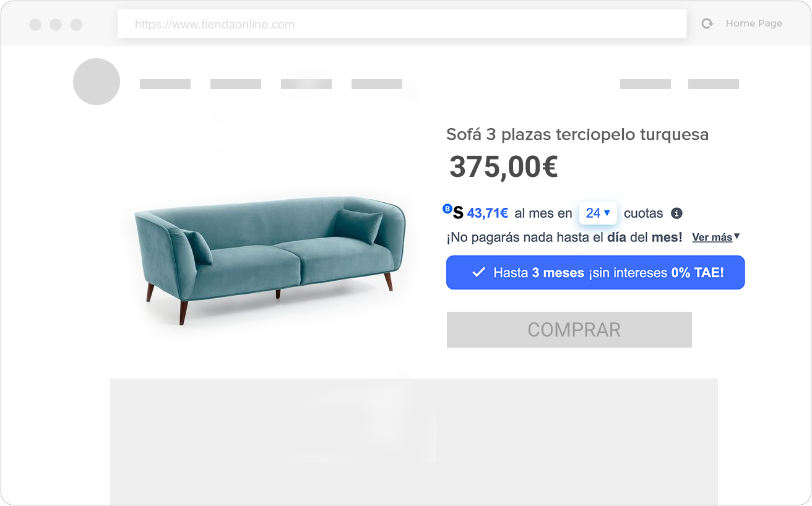
Task: Click the round gray site logo
Action: (97, 82)
